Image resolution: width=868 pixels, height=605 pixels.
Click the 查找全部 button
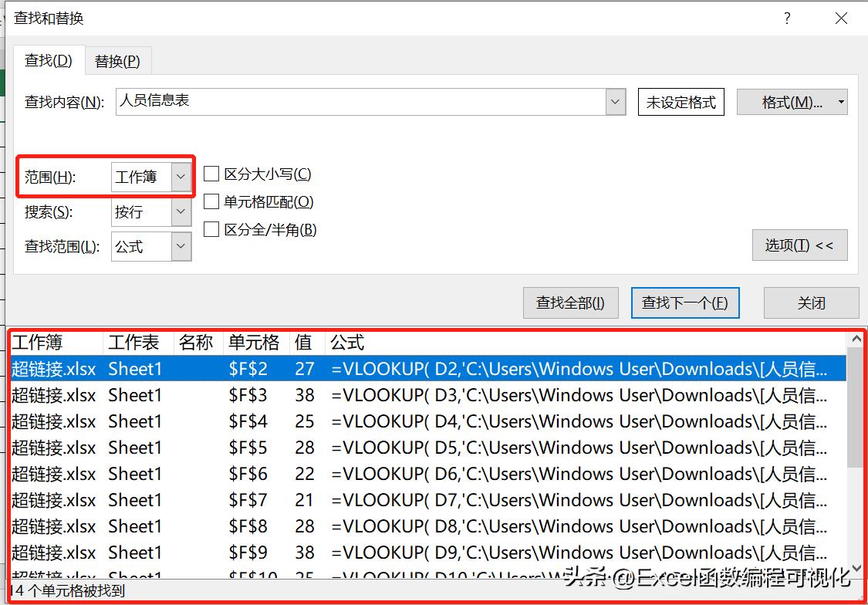pos(571,302)
